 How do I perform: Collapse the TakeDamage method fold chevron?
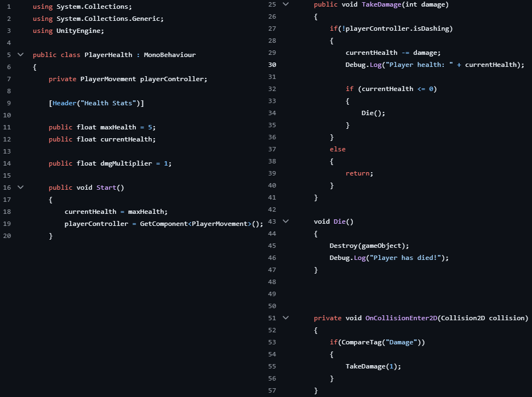click(285, 4)
